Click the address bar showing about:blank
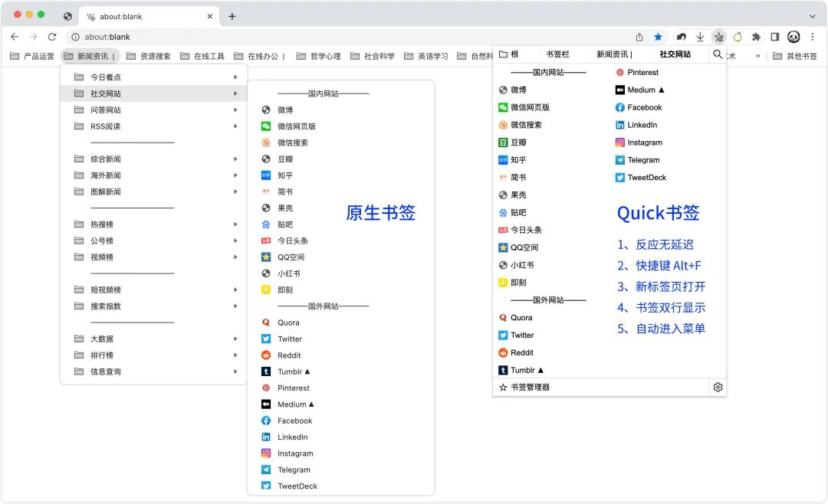Image resolution: width=828 pixels, height=504 pixels. (x=349, y=37)
